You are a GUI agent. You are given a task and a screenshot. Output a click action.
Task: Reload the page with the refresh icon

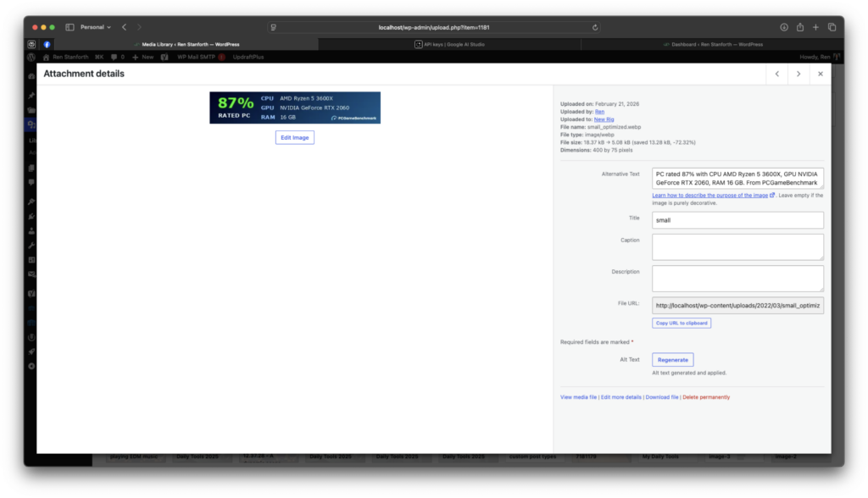pyautogui.click(x=595, y=27)
